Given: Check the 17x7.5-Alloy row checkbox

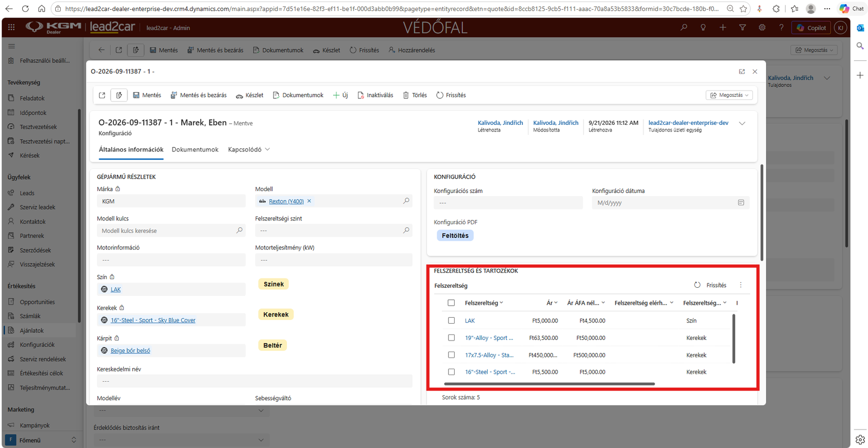Looking at the screenshot, I should pyautogui.click(x=451, y=355).
